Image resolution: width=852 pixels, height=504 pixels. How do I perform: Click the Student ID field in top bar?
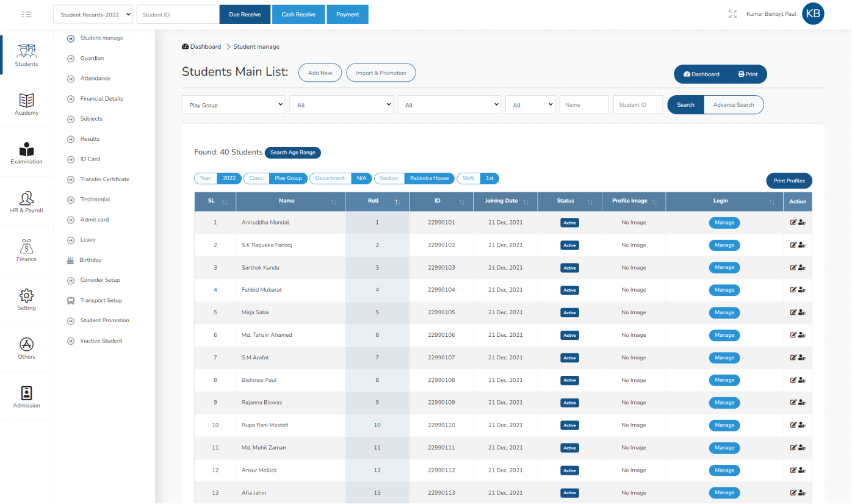pyautogui.click(x=178, y=15)
